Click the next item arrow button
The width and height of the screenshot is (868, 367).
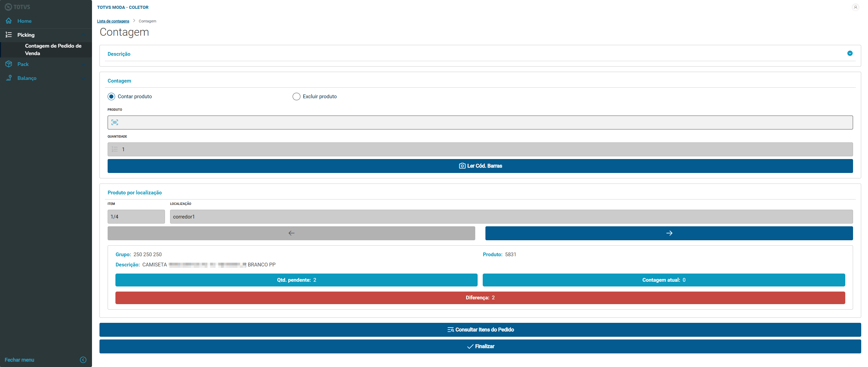pyautogui.click(x=669, y=233)
